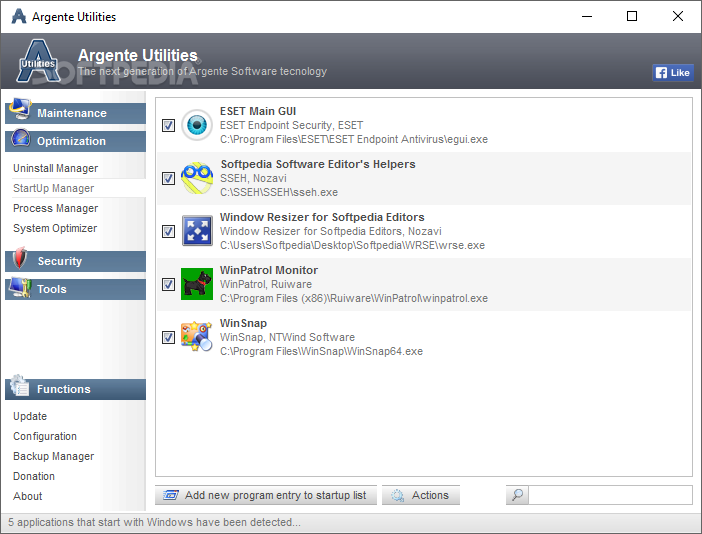This screenshot has height=534, width=702.
Task: Open System Optimizer
Action: click(55, 228)
